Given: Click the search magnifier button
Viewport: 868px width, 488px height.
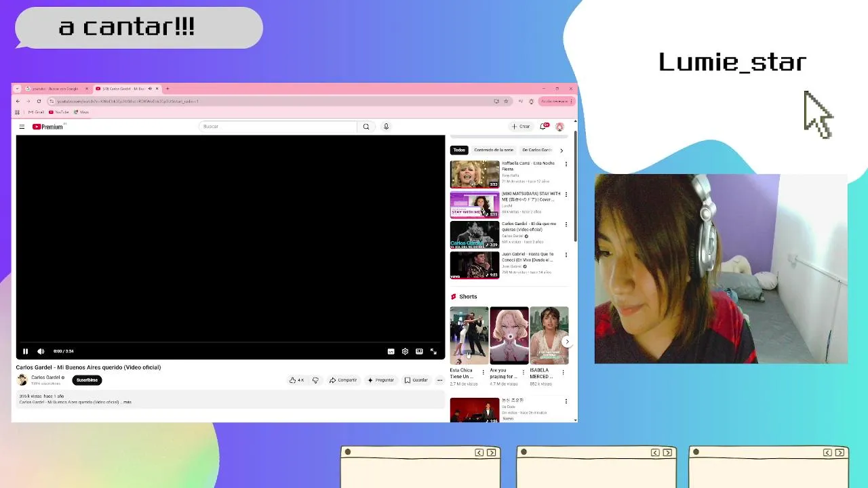Looking at the screenshot, I should pos(366,127).
